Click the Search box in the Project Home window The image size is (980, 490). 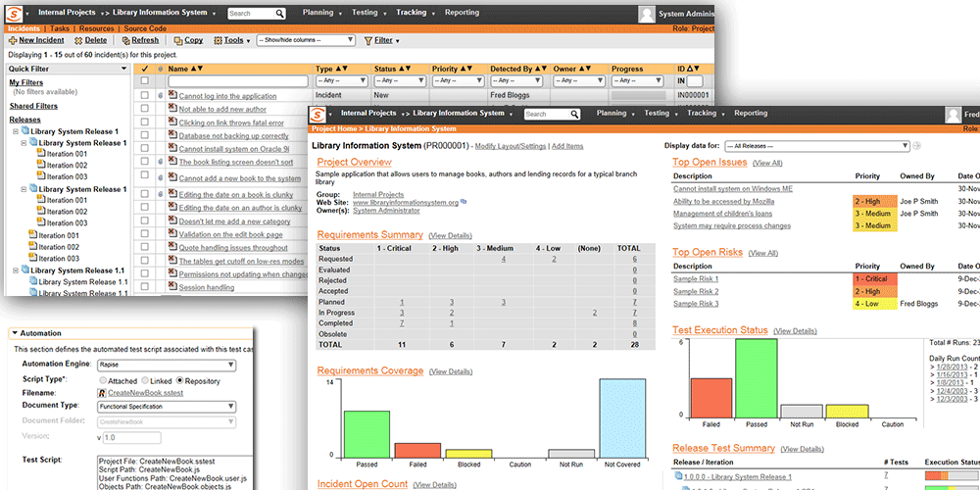pyautogui.click(x=552, y=115)
